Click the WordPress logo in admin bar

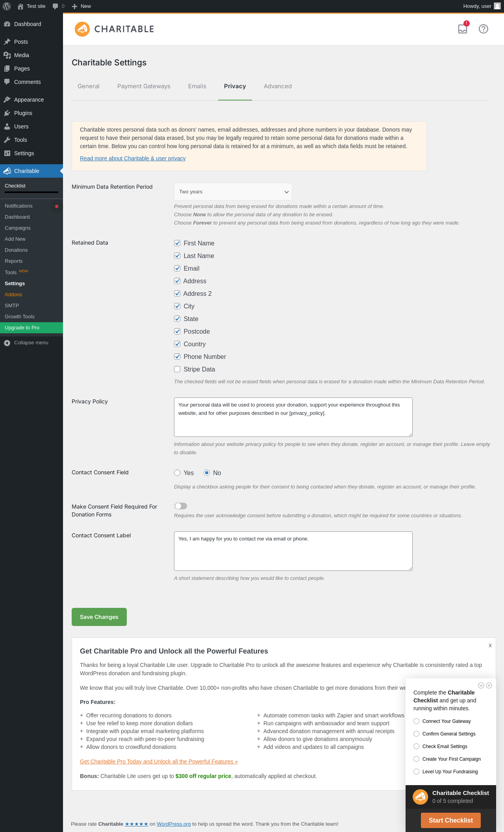point(7,6)
